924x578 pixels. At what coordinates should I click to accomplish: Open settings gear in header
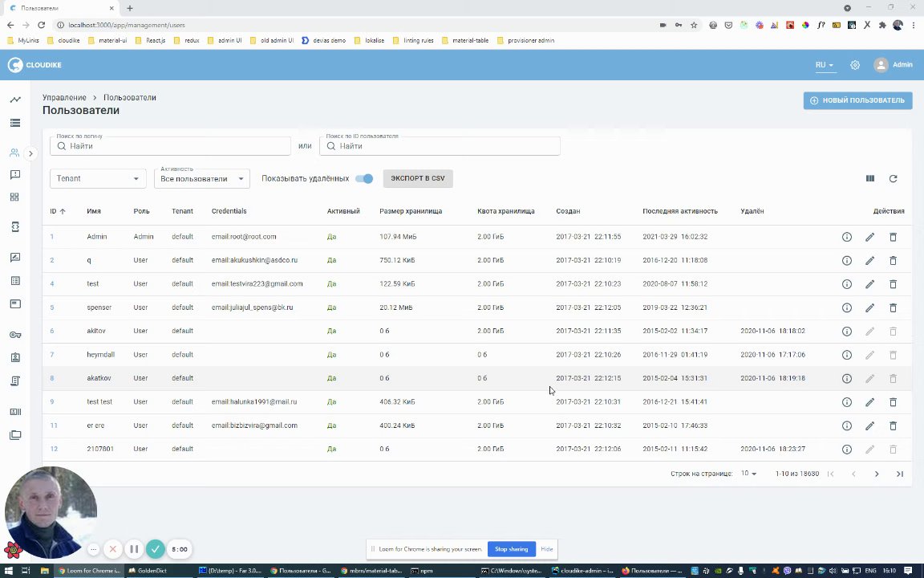[854, 65]
